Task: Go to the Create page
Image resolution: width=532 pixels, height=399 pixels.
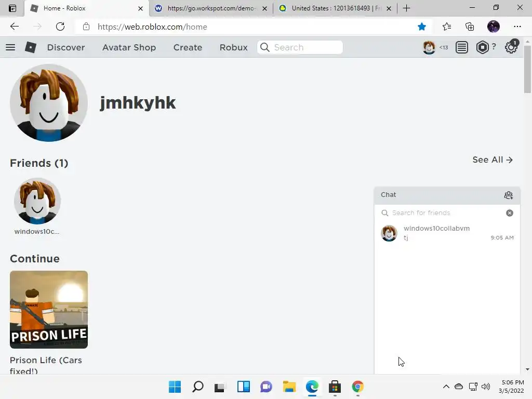Action: (x=188, y=47)
